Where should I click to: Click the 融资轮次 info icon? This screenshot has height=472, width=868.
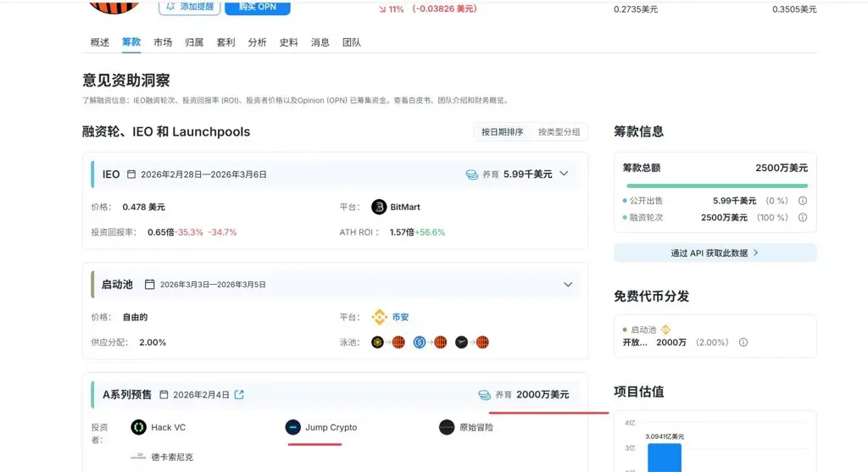(803, 218)
